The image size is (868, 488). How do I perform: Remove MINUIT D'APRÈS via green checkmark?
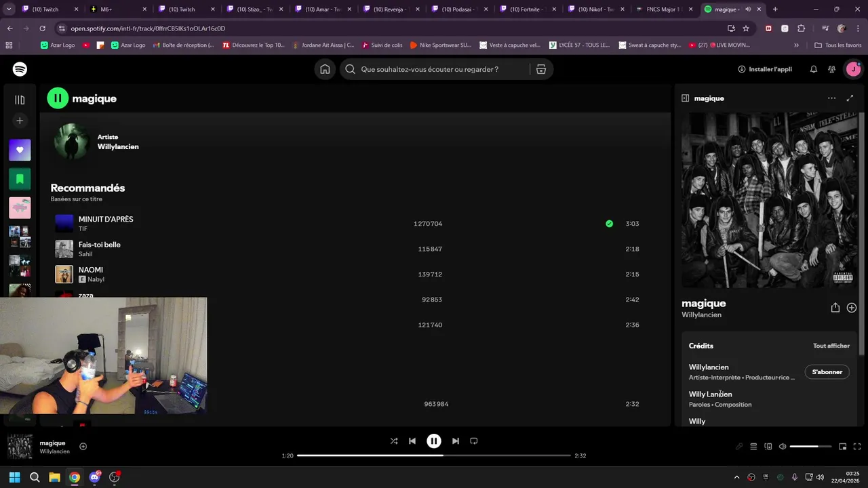[x=609, y=224]
